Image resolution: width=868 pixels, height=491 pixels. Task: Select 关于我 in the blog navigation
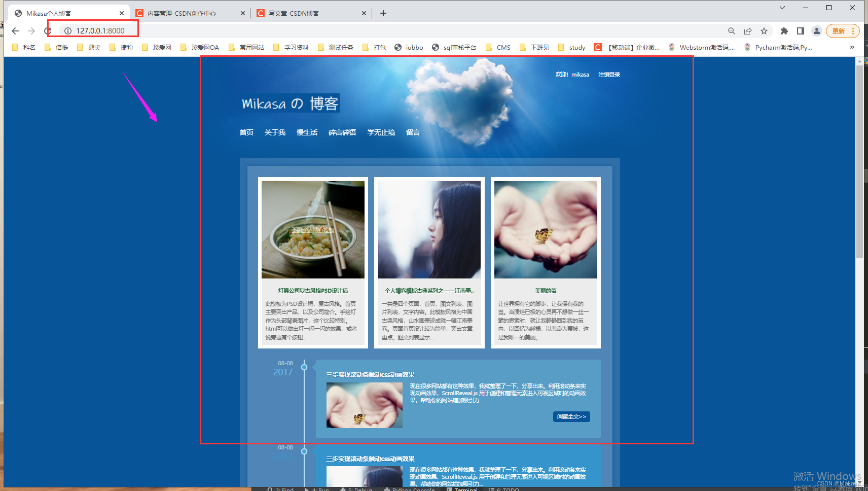pyautogui.click(x=275, y=132)
